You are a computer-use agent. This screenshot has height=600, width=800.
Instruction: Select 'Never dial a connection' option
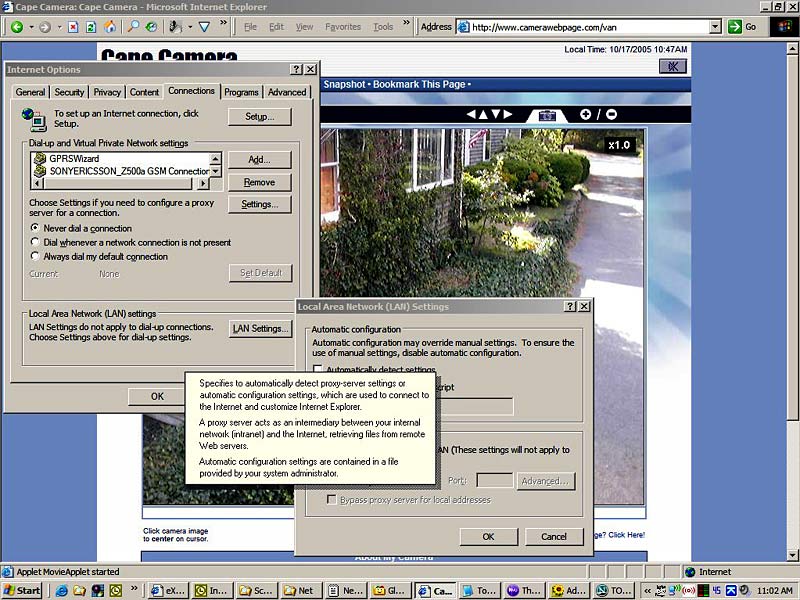[x=36, y=228]
